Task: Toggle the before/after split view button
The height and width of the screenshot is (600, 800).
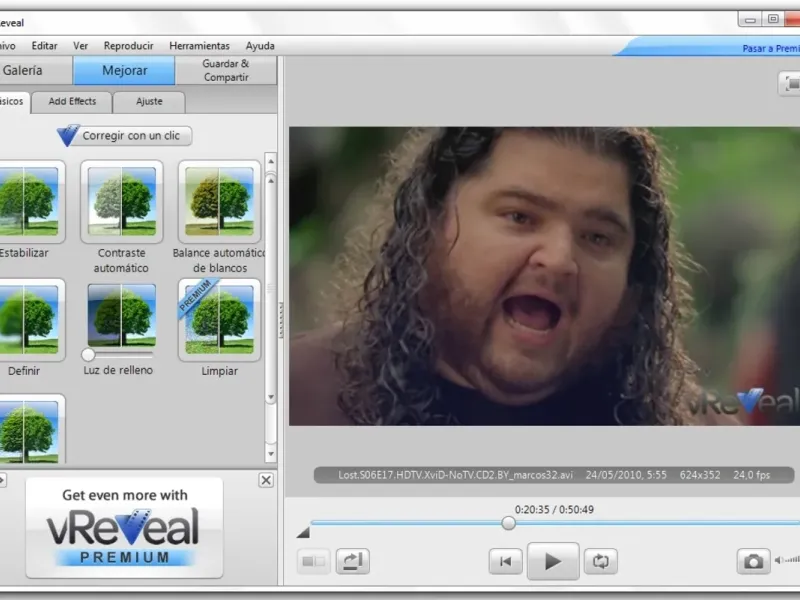Action: click(313, 561)
